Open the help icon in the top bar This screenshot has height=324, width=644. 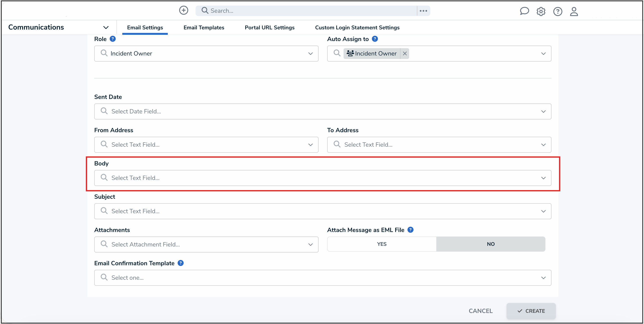558,11
